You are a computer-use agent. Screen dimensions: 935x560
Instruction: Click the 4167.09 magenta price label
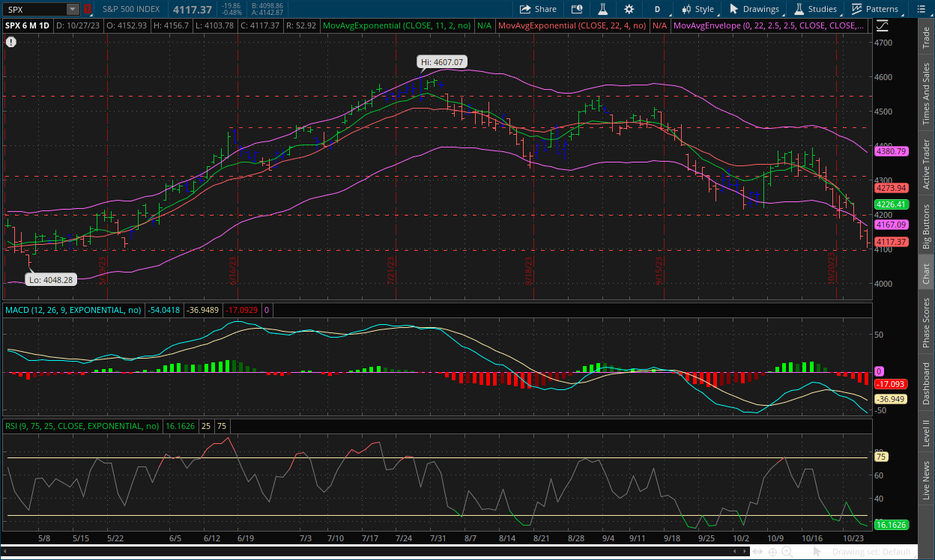[x=891, y=225]
